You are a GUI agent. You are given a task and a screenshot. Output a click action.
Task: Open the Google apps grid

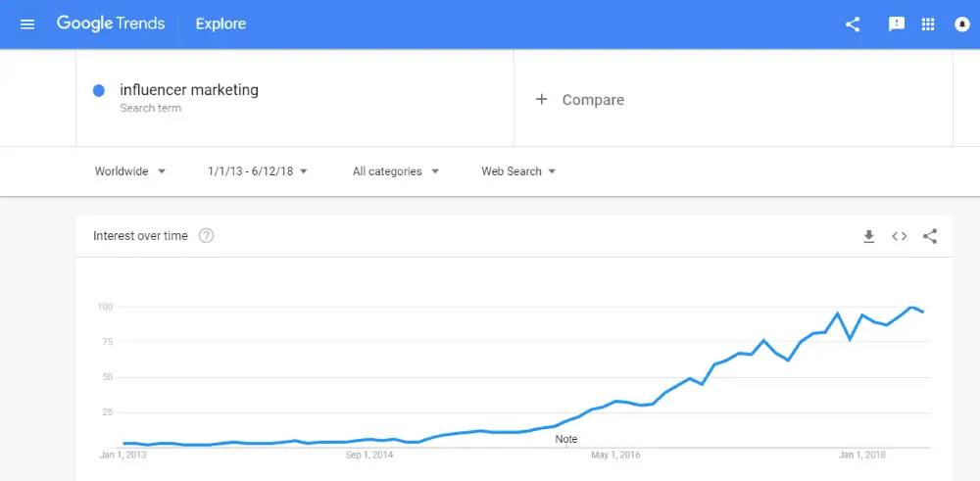coord(929,24)
